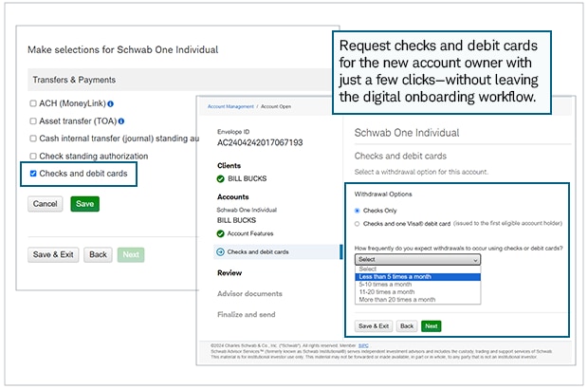Open Finalize and send step

[x=247, y=315]
